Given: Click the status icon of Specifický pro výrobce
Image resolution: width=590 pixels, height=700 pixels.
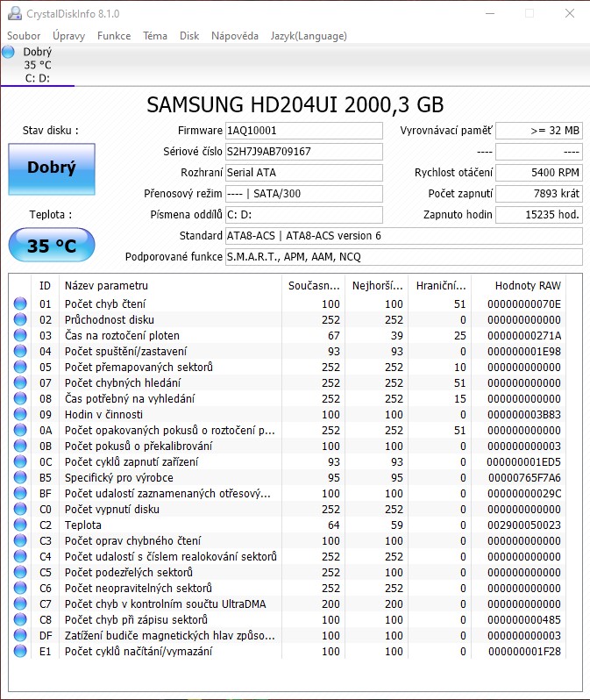Looking at the screenshot, I should click(20, 477).
